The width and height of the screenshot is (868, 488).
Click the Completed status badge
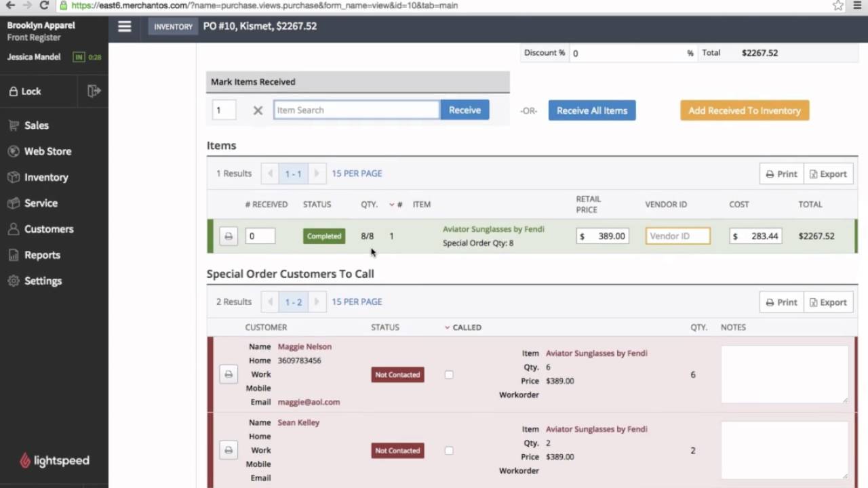(x=323, y=236)
